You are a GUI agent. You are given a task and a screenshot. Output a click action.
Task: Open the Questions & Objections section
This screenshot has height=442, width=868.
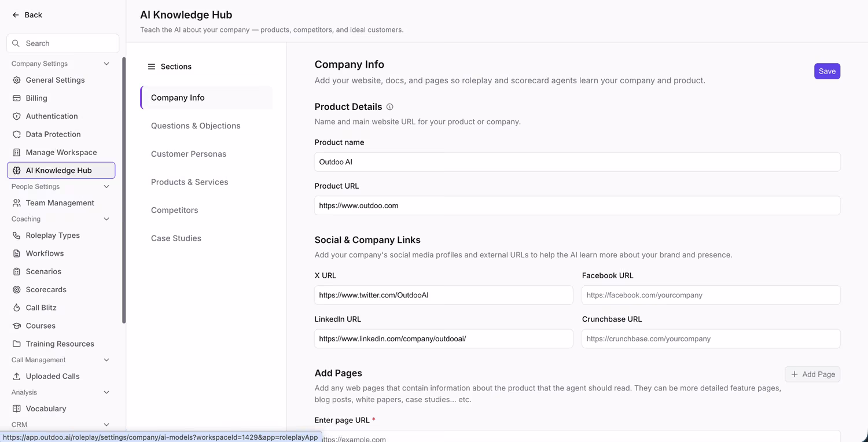(x=206, y=126)
